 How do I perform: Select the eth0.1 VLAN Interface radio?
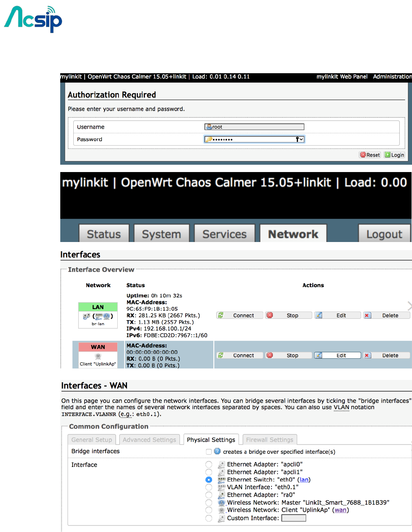point(209,487)
